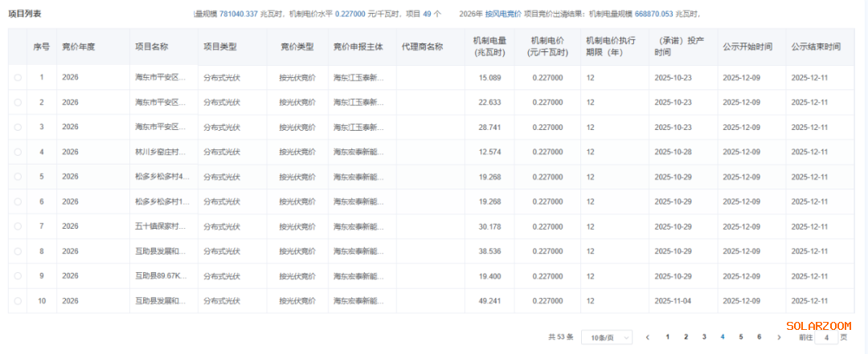Click the next page arrow in pagination
This screenshot has width=868, height=354.
coord(779,337)
